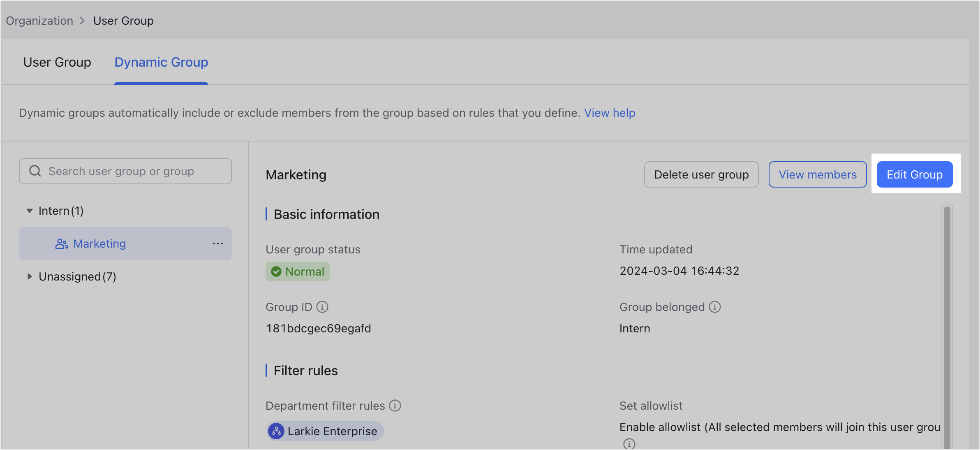The image size is (980, 450).
Task: Click the info icon under the allowlist description
Action: point(629,444)
